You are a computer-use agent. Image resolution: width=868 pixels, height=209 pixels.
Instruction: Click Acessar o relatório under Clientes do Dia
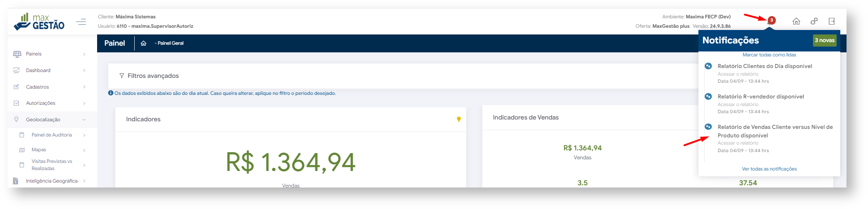coord(738,74)
